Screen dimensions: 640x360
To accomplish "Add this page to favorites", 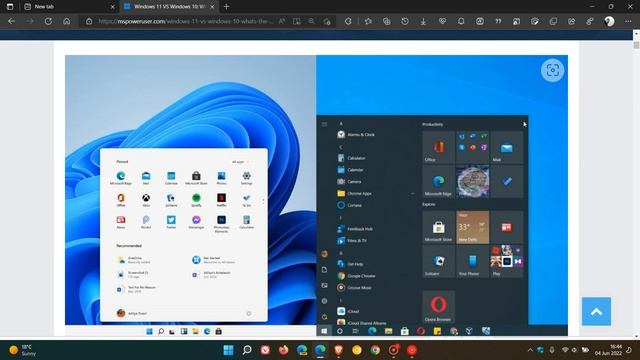I will [x=327, y=21].
